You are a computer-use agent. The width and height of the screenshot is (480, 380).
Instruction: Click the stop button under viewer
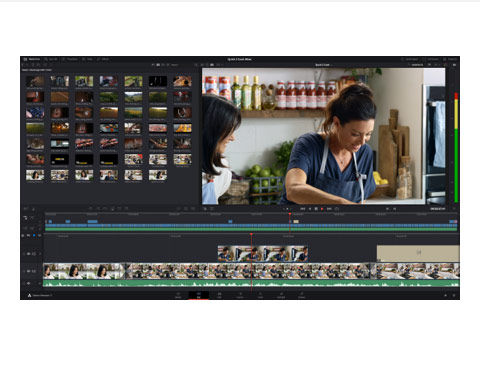click(x=316, y=209)
